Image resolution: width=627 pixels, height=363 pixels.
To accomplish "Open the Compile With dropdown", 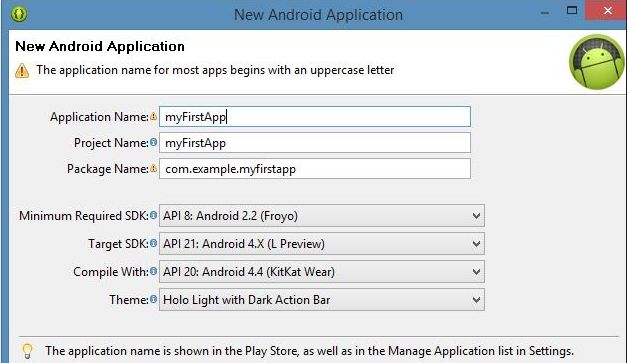I will pyautogui.click(x=322, y=272).
